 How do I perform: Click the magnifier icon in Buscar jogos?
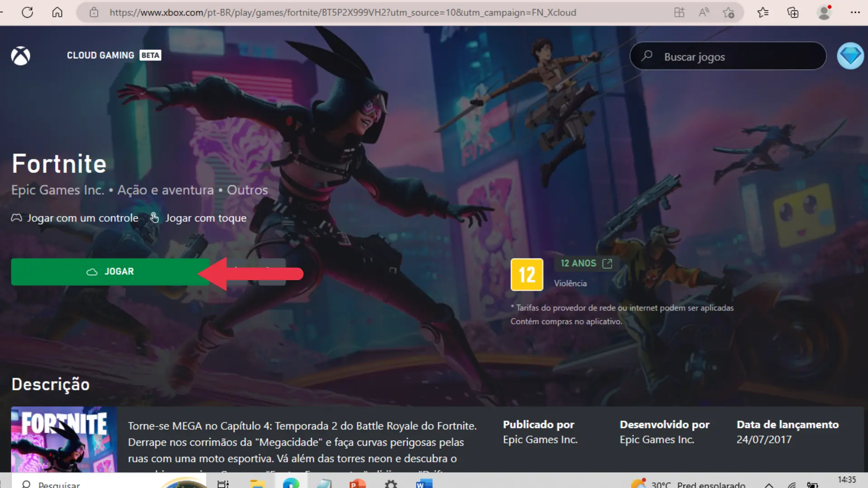tap(647, 56)
